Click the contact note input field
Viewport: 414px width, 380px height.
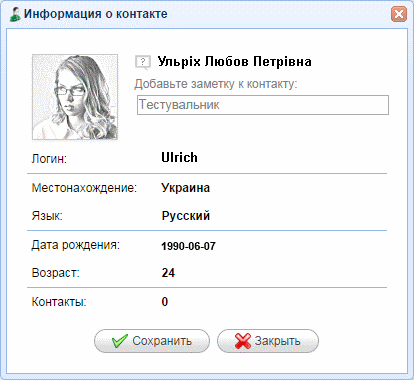(263, 105)
